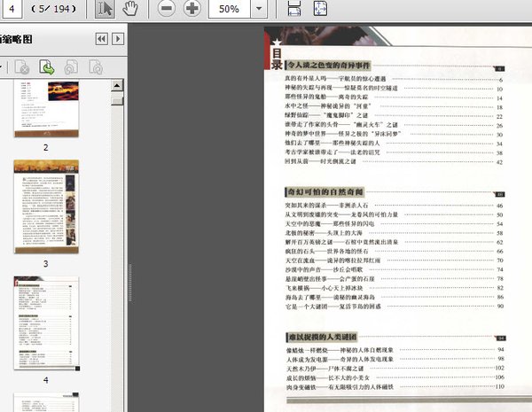Viewport: 532px width, 412px height.
Task: Click entry "神秘的失踪与再现" on page 10
Action: click(x=341, y=88)
